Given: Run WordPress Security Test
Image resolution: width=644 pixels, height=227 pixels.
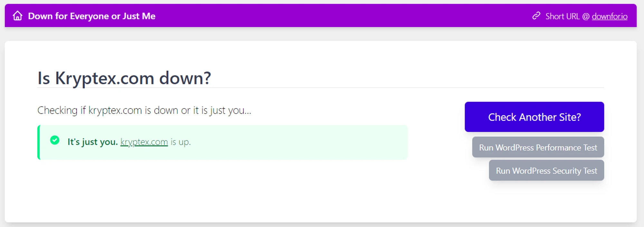Looking at the screenshot, I should tap(546, 170).
